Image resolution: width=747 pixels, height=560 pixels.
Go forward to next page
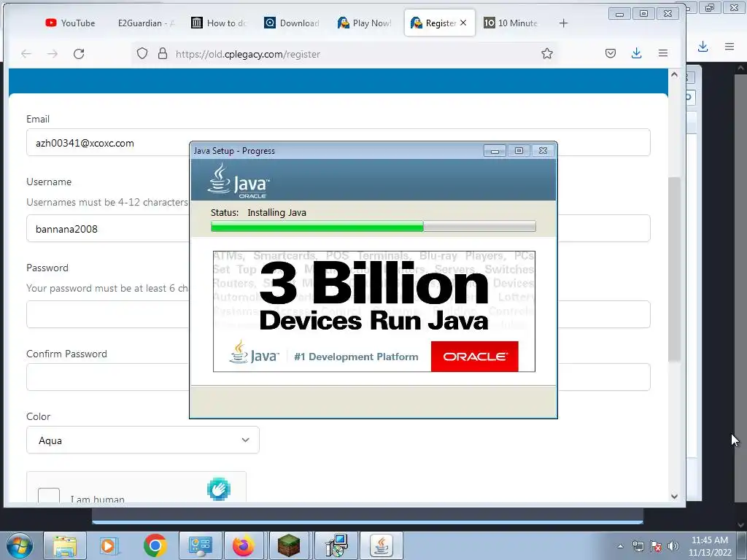click(x=53, y=54)
